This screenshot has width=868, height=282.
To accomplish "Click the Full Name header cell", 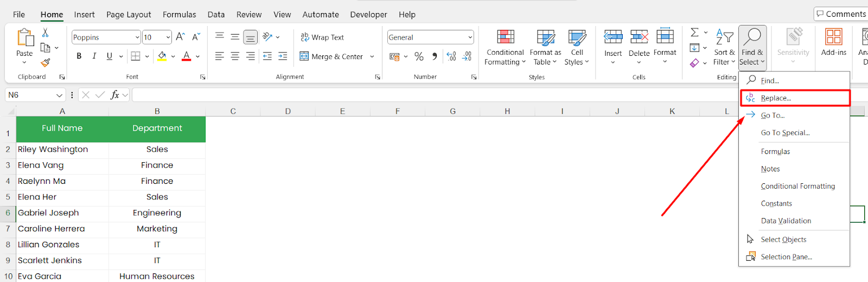I will [x=62, y=129].
